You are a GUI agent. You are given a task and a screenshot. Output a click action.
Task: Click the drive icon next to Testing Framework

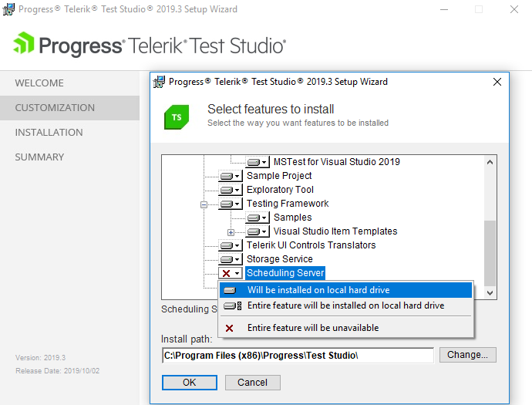pos(231,204)
